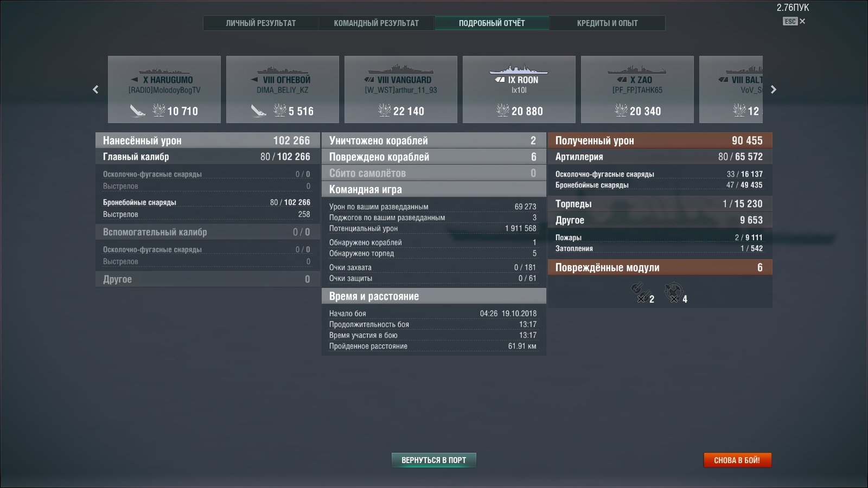Select the VIII Vanguard ship card
Image resolution: width=868 pixels, height=488 pixels.
point(400,89)
